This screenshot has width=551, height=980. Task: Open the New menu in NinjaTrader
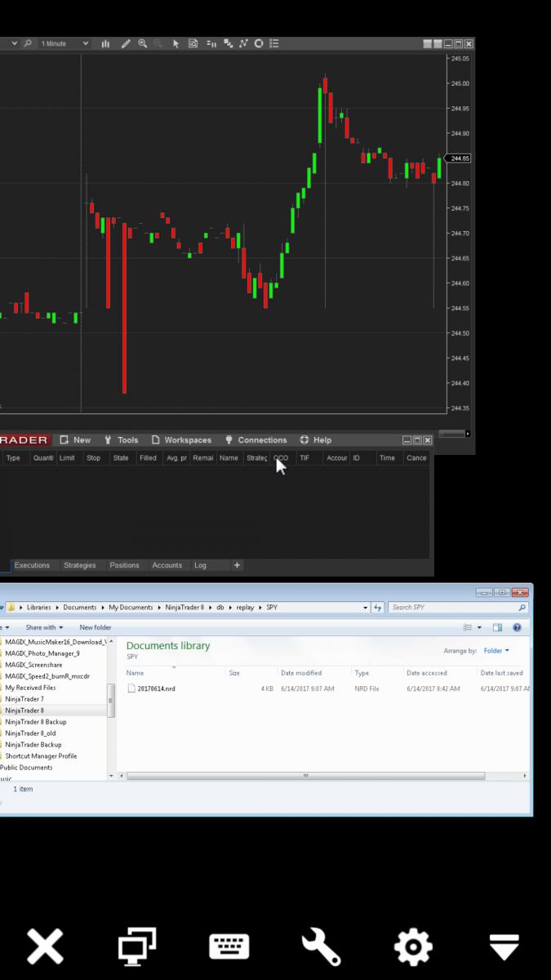[75, 440]
